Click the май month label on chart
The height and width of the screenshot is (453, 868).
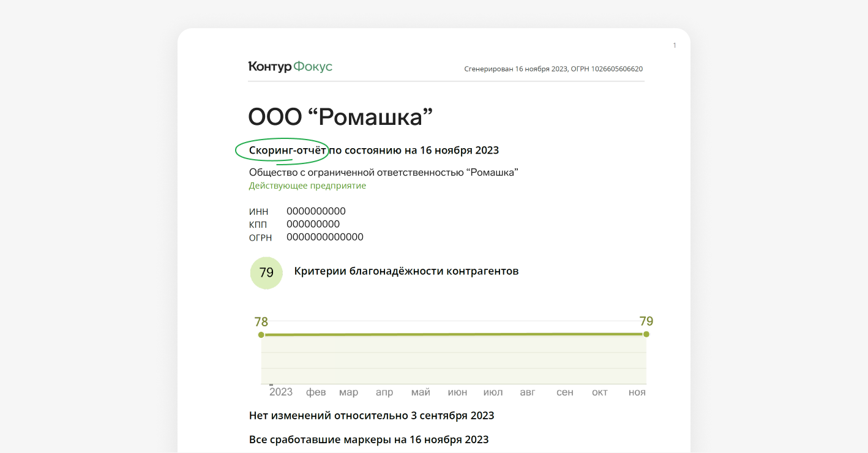point(421,392)
